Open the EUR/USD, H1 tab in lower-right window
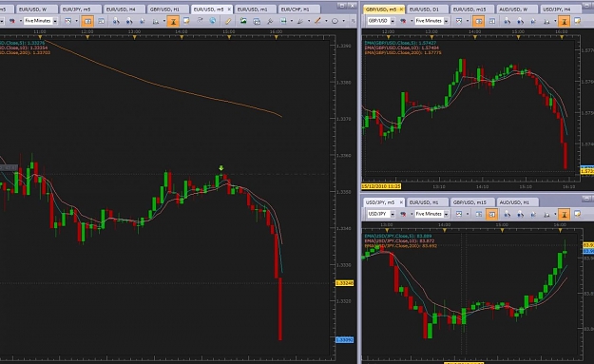The height and width of the screenshot is (364, 594). click(x=427, y=202)
